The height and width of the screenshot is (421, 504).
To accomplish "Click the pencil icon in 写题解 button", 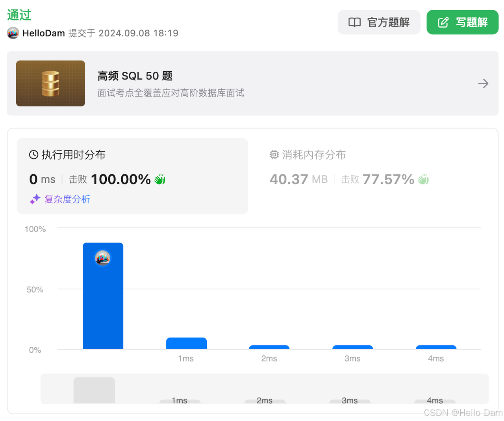I will (x=443, y=22).
